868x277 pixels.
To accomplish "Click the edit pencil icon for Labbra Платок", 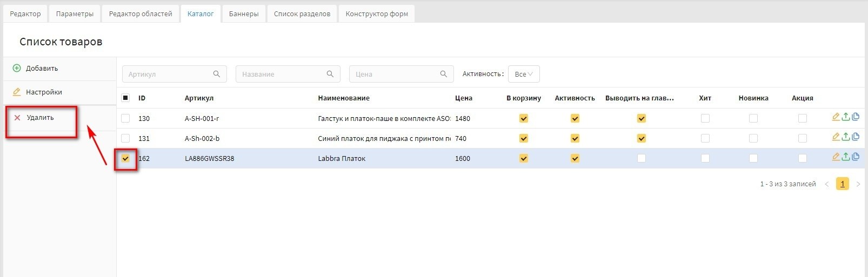I will click(836, 157).
